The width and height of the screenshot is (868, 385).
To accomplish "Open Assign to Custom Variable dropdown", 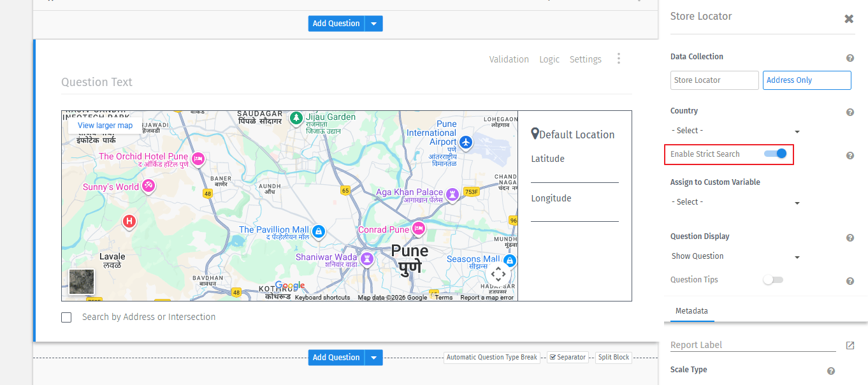I will [x=735, y=202].
